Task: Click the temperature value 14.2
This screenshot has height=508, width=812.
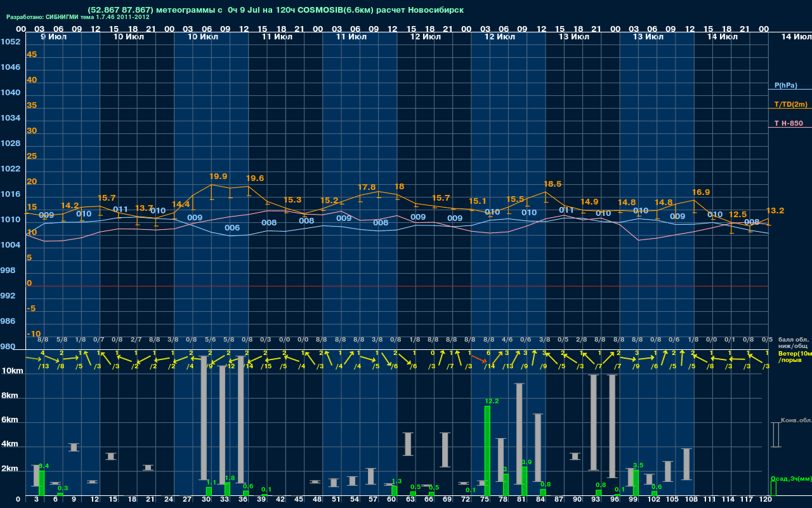Action: pos(70,206)
